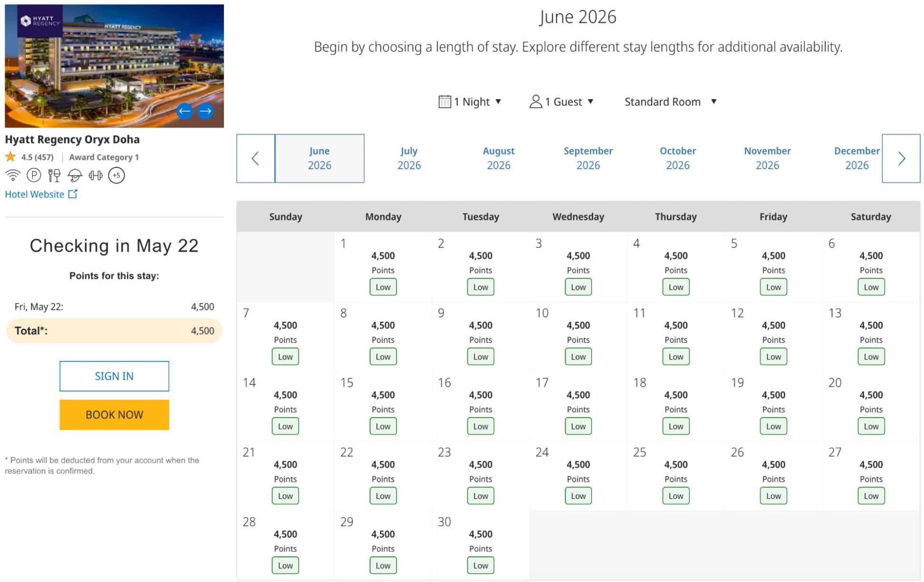The height and width of the screenshot is (582, 924).
Task: Click the Total points row
Action: (x=114, y=330)
